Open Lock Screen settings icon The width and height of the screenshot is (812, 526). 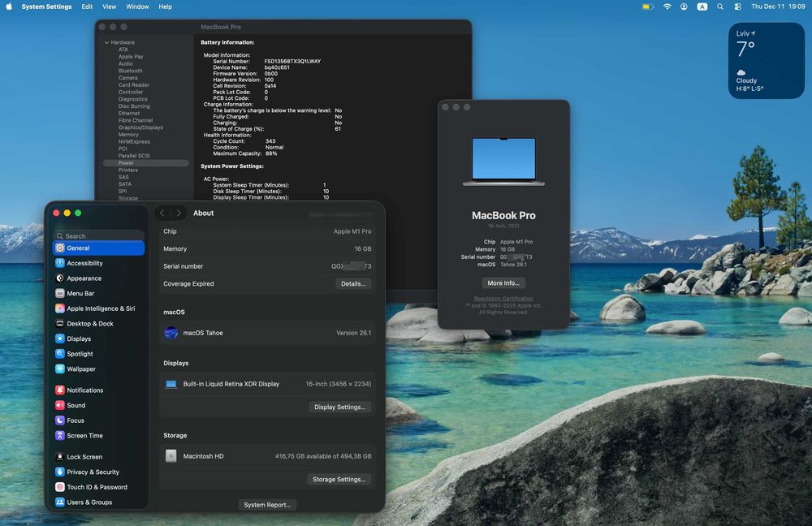pos(60,457)
